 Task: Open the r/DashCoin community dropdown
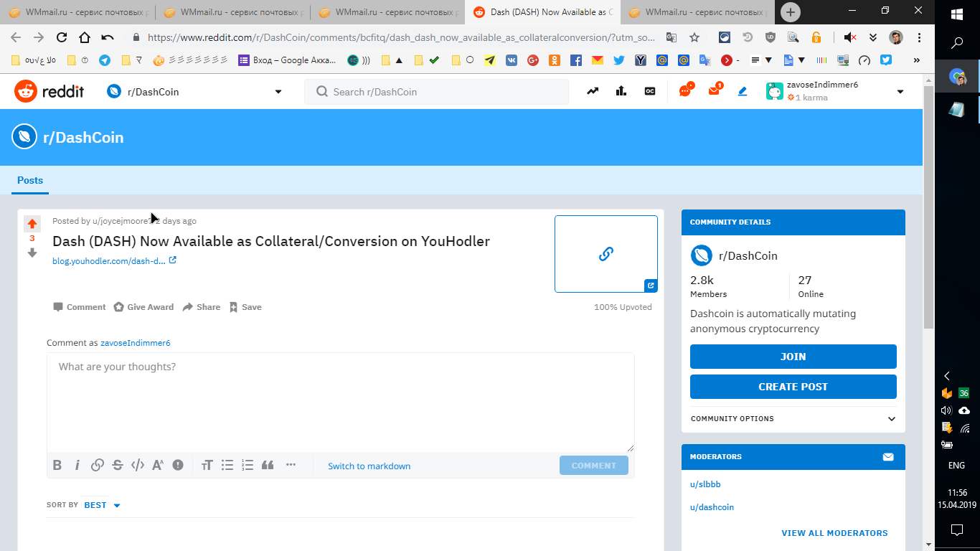(194, 91)
